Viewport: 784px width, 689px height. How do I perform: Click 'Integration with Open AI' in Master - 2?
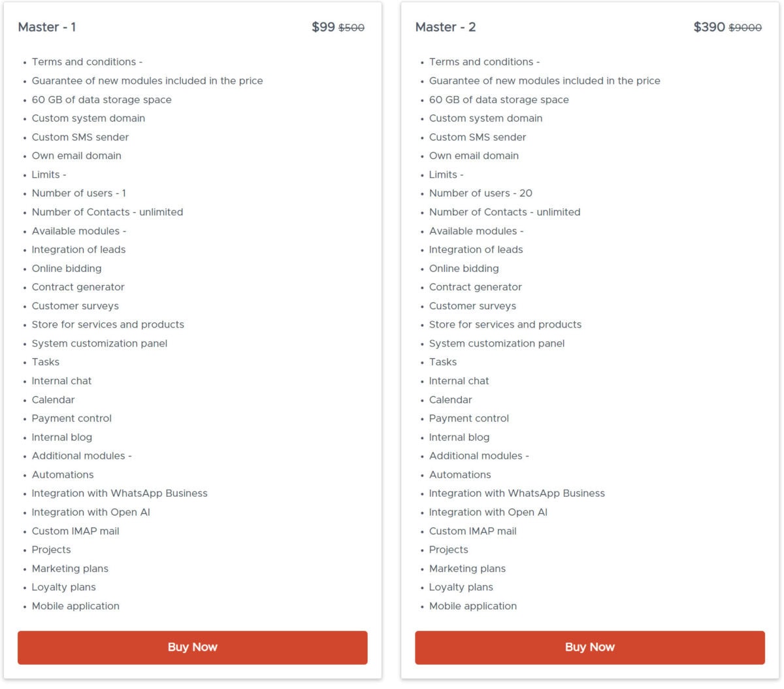(x=488, y=512)
